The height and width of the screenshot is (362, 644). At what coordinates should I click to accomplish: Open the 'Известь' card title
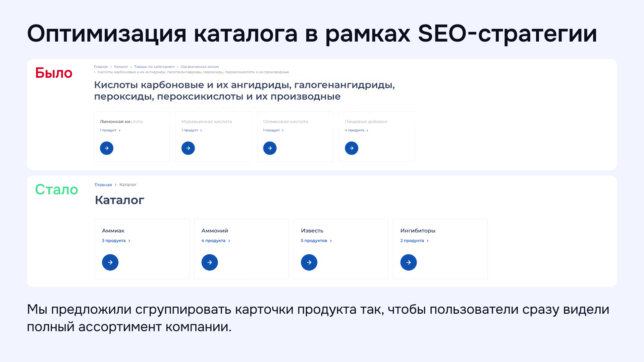click(312, 231)
